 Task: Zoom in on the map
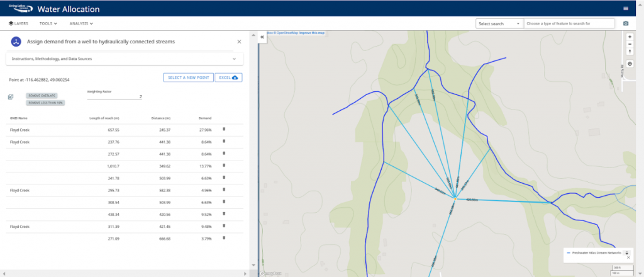pos(630,37)
